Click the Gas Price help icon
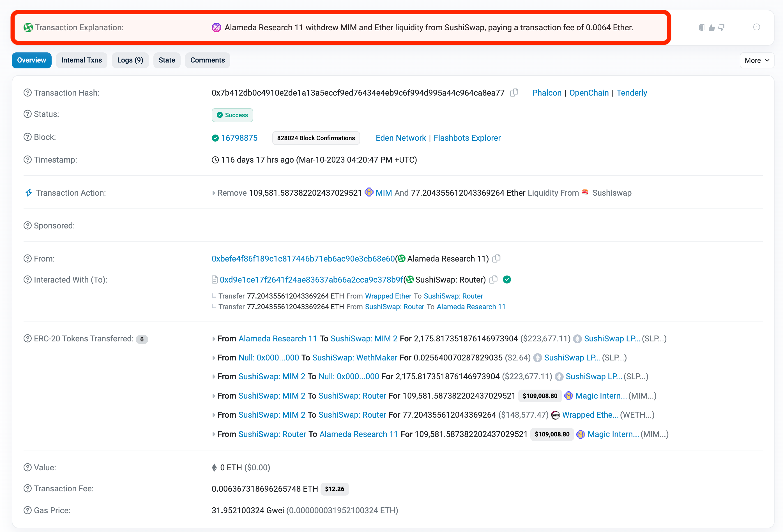783x532 pixels. click(28, 510)
